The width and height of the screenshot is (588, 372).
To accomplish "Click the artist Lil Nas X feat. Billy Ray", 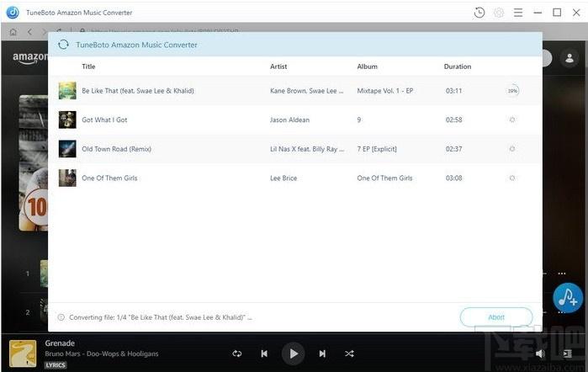I will click(x=307, y=149).
